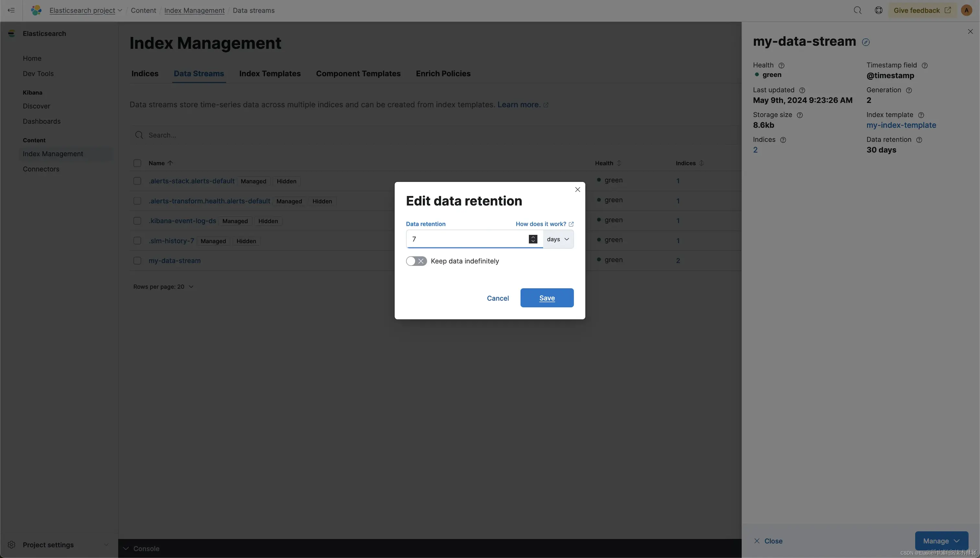
Task: Open the user avatar icon
Action: pos(966,10)
